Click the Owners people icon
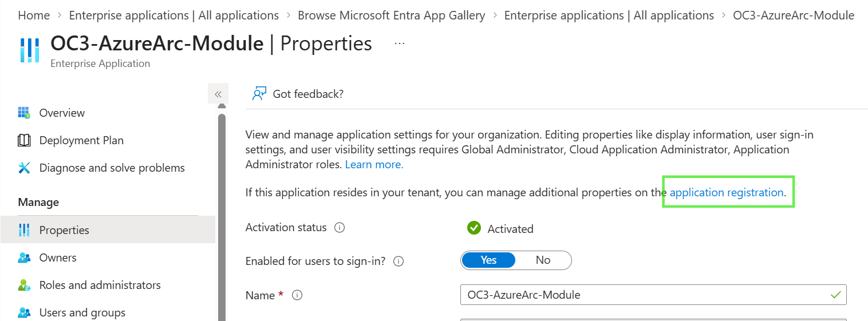This screenshot has height=321, width=868. pos(24,257)
